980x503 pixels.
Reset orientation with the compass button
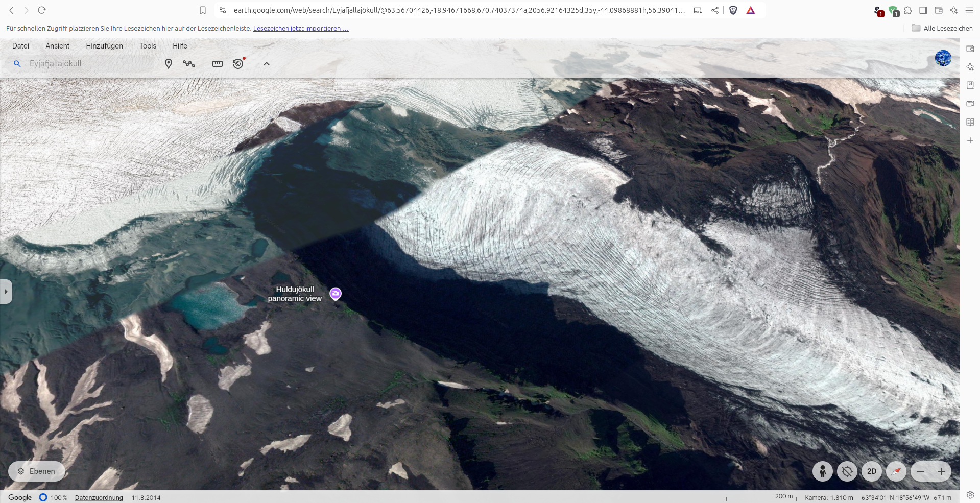[896, 471]
